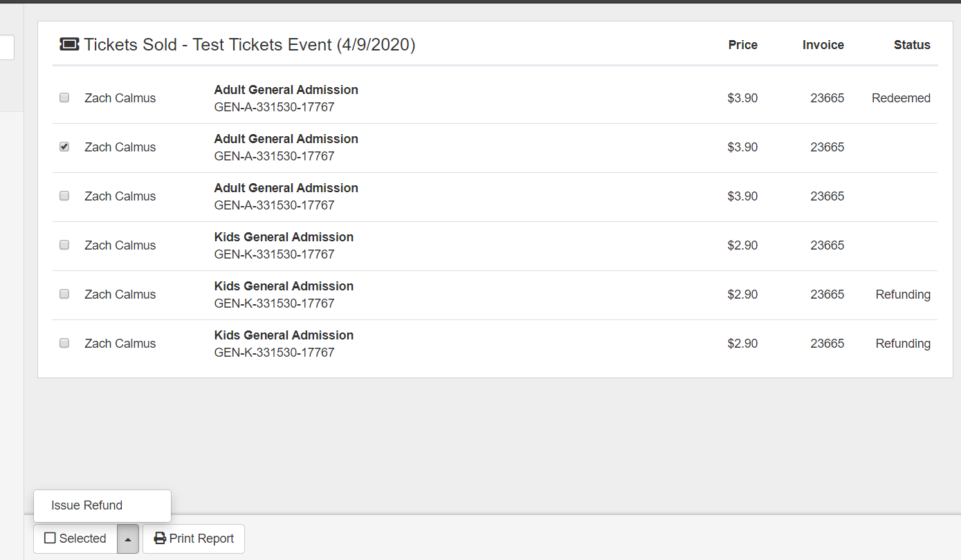Click the printer icon in Print Report
961x560 pixels.
160,539
